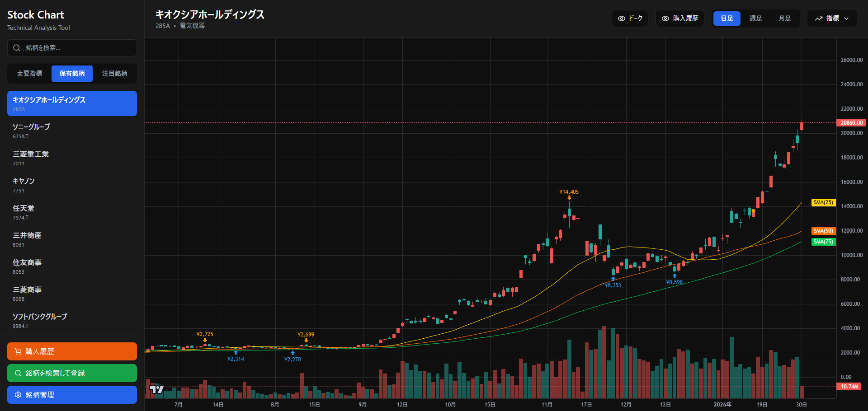Click the search icon on 銘柄を検索して登録
Image resolution: width=868 pixels, height=411 pixels.
click(x=18, y=373)
